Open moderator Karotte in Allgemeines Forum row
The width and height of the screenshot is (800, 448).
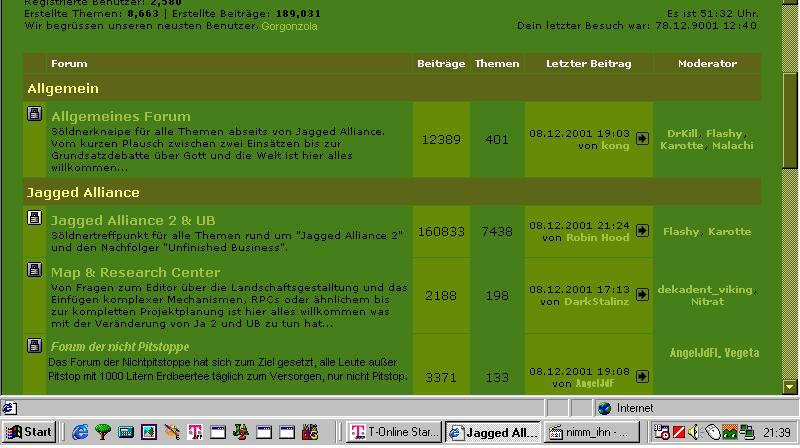pyautogui.click(x=681, y=145)
